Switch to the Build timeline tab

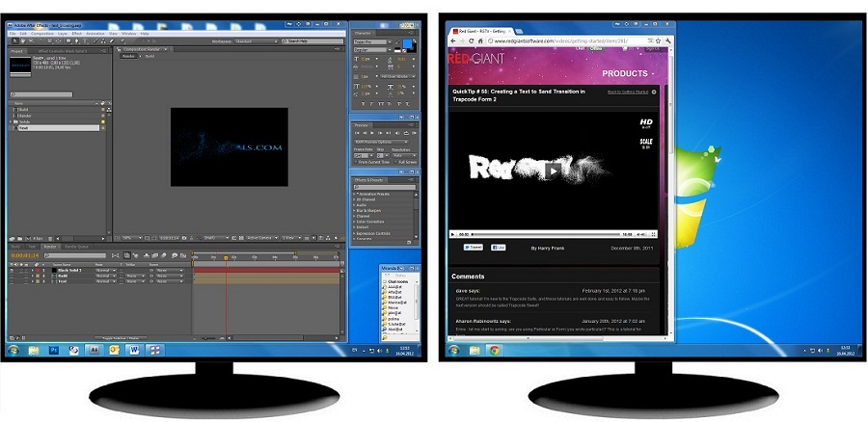[14, 247]
